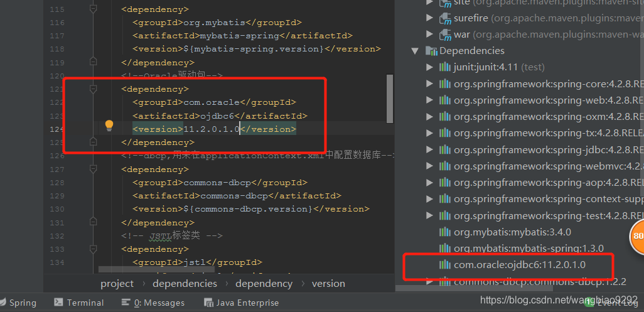Open the Java Enterprise tool window
The height and width of the screenshot is (312, 644).
tap(242, 303)
